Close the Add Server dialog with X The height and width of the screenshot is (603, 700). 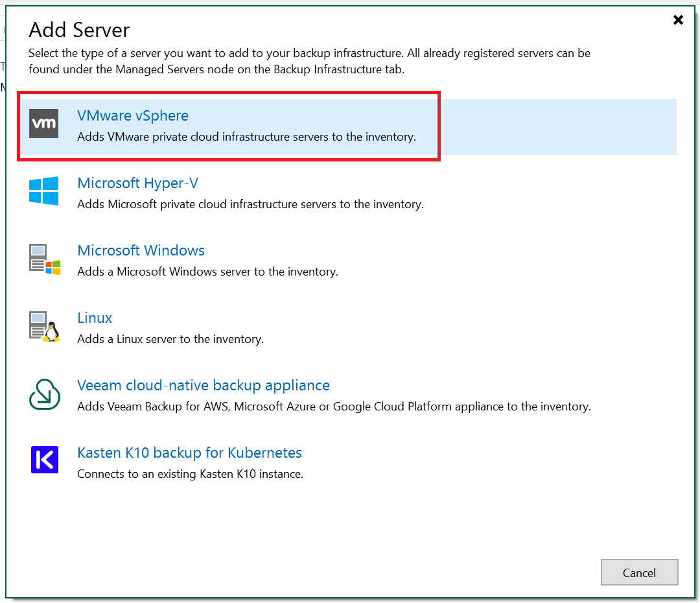678,19
